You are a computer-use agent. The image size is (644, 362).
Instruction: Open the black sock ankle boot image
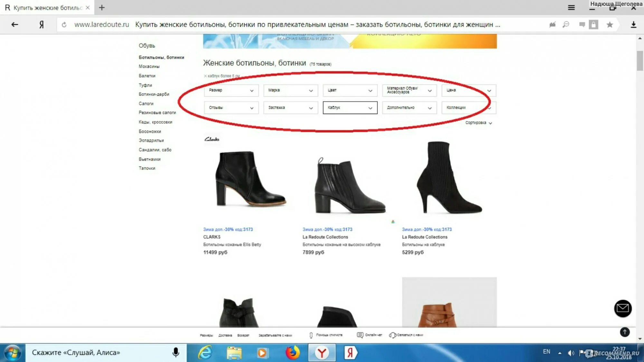tap(449, 177)
